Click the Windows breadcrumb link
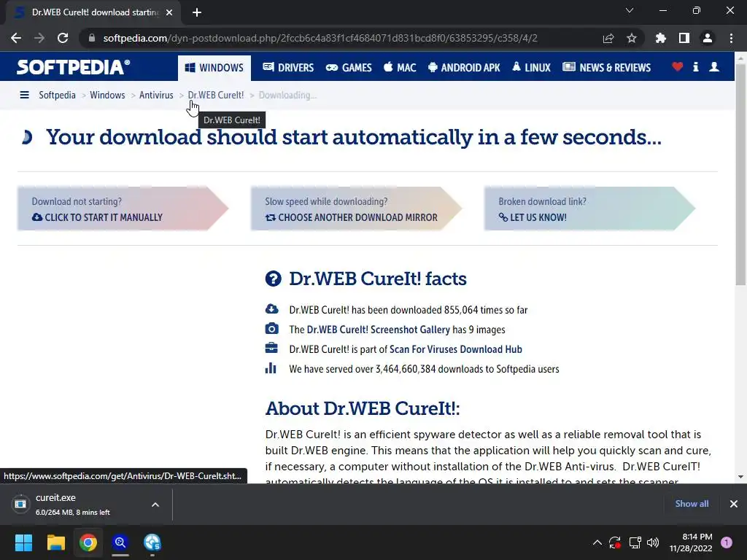The height and width of the screenshot is (560, 747). [107, 95]
